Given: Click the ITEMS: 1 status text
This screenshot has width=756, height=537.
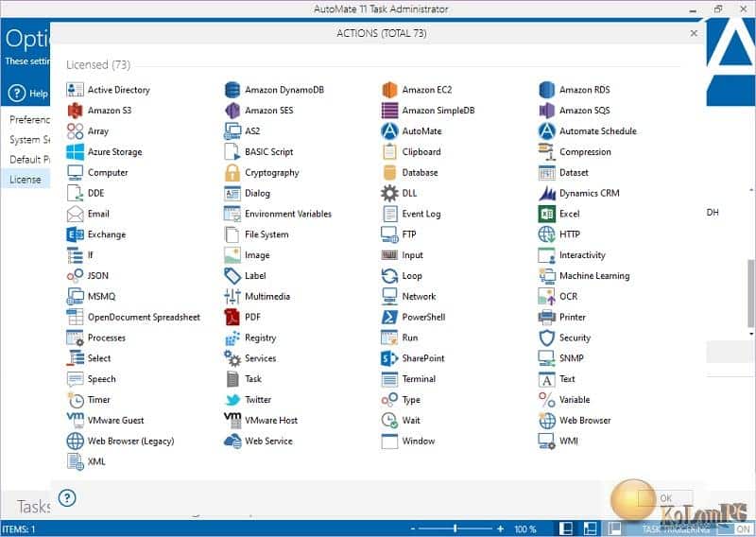Looking at the screenshot, I should click(x=18, y=529).
